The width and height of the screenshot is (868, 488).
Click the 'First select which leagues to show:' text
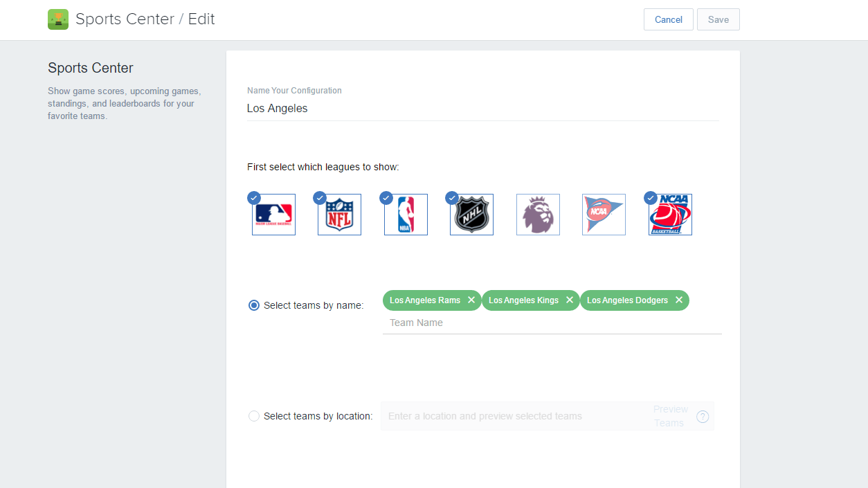point(323,167)
